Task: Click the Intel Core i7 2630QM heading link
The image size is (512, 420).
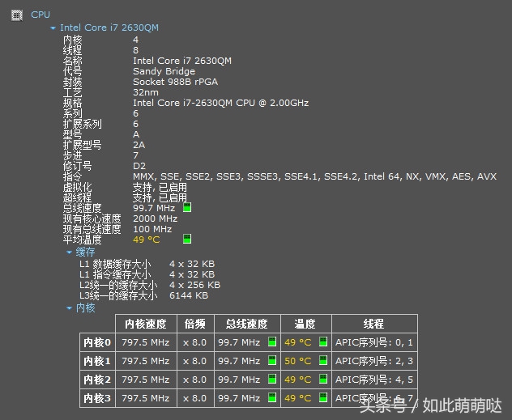Action: [109, 28]
